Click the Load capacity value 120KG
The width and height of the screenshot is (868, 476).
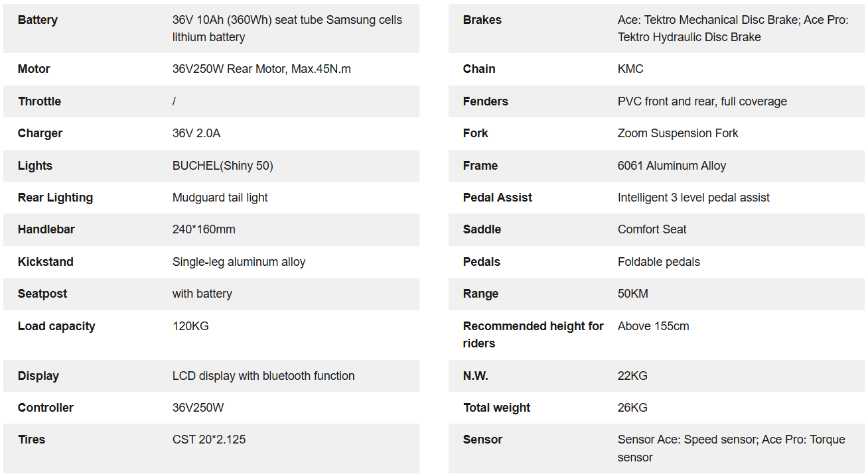click(190, 326)
